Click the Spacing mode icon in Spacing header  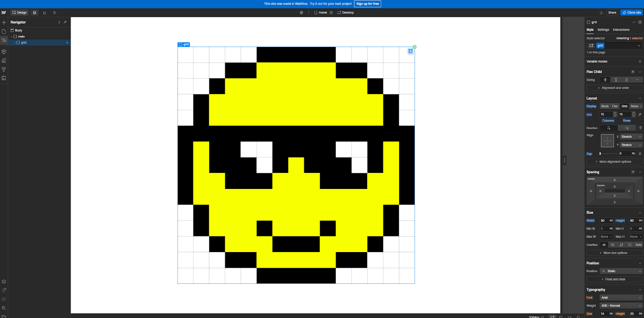pos(633,172)
